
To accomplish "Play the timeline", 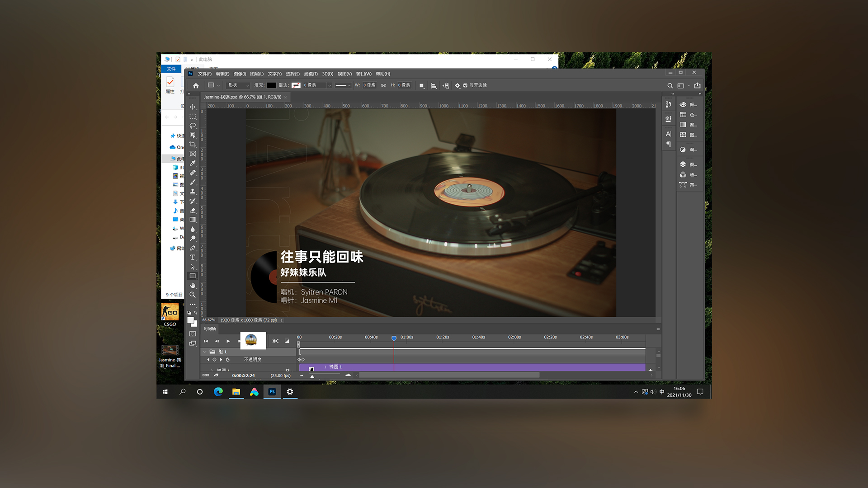I will point(228,341).
